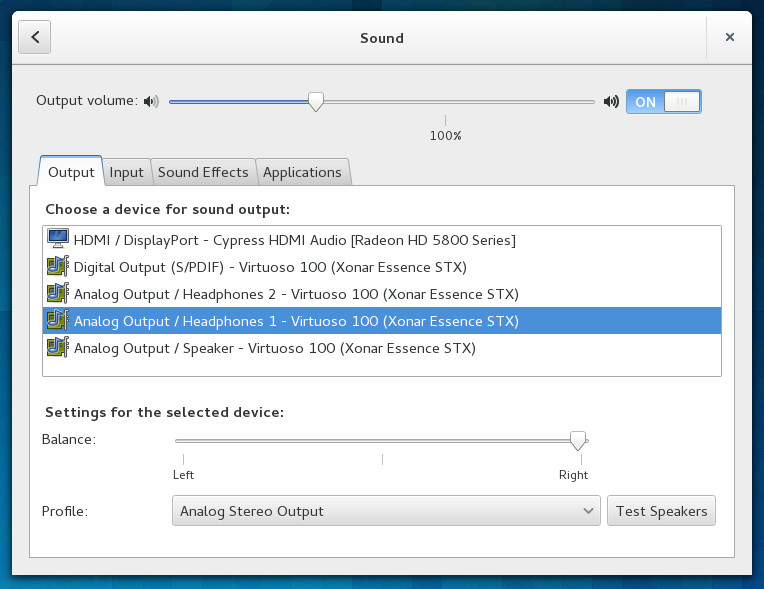Viewport: 764px width, 589px height.
Task: Select HDMI / DisplayPort Cypress HDMI Audio device
Action: pyautogui.click(x=295, y=240)
